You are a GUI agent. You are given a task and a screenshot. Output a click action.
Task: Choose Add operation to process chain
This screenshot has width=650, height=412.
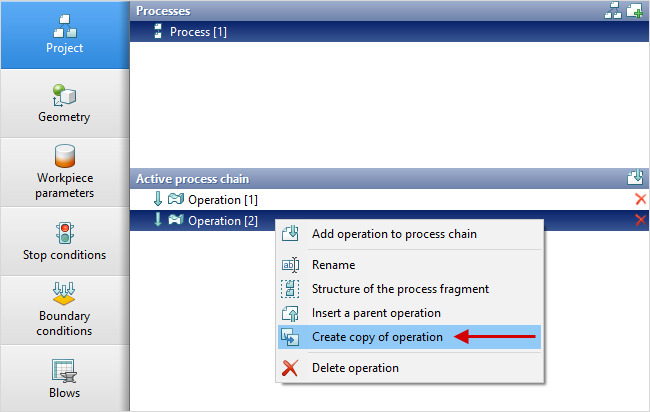pyautogui.click(x=394, y=234)
